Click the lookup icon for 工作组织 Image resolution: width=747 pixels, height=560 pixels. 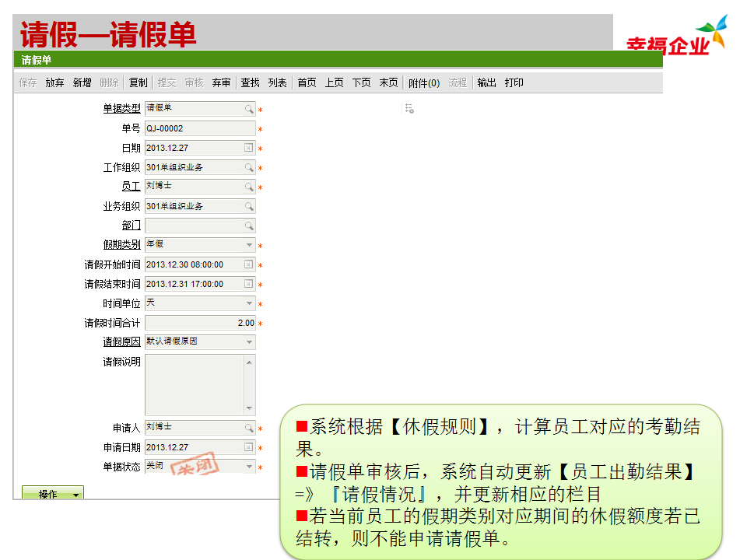249,167
